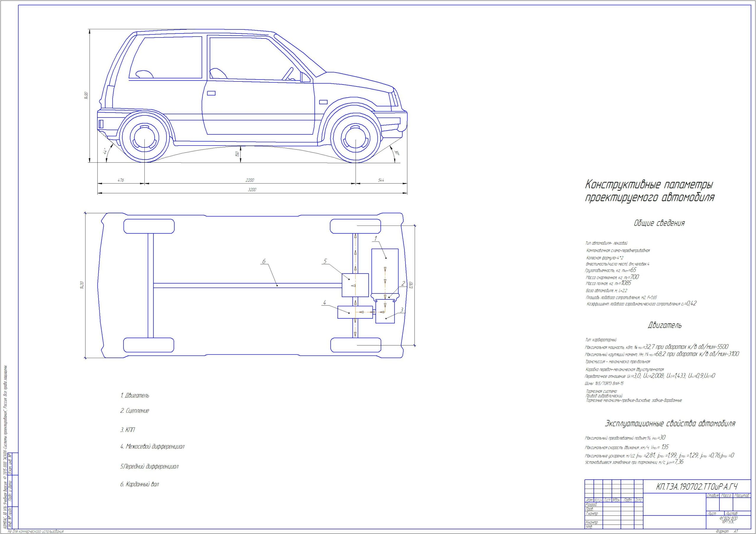Select the 'Н.контр' row label
This screenshot has width=756, height=534.
(x=592, y=522)
